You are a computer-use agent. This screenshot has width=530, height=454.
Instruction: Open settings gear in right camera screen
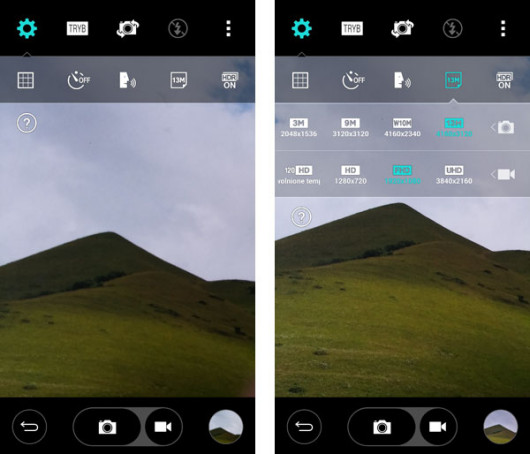302,28
